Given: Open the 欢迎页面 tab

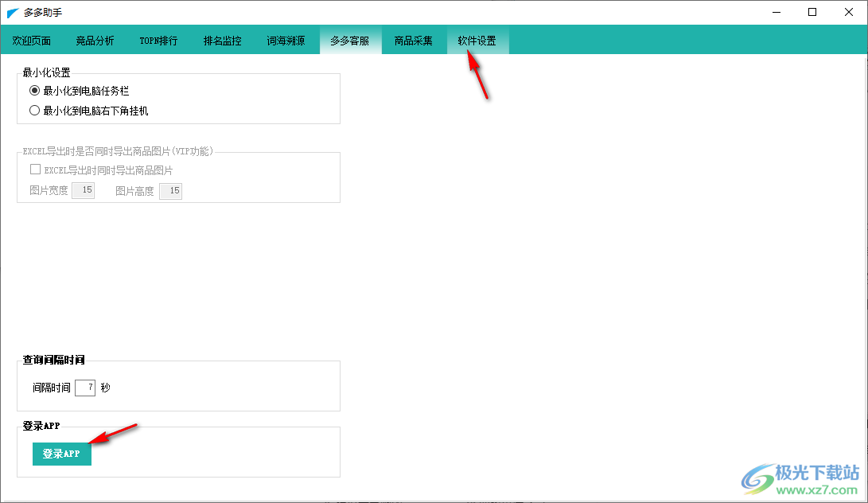Looking at the screenshot, I should pos(32,41).
